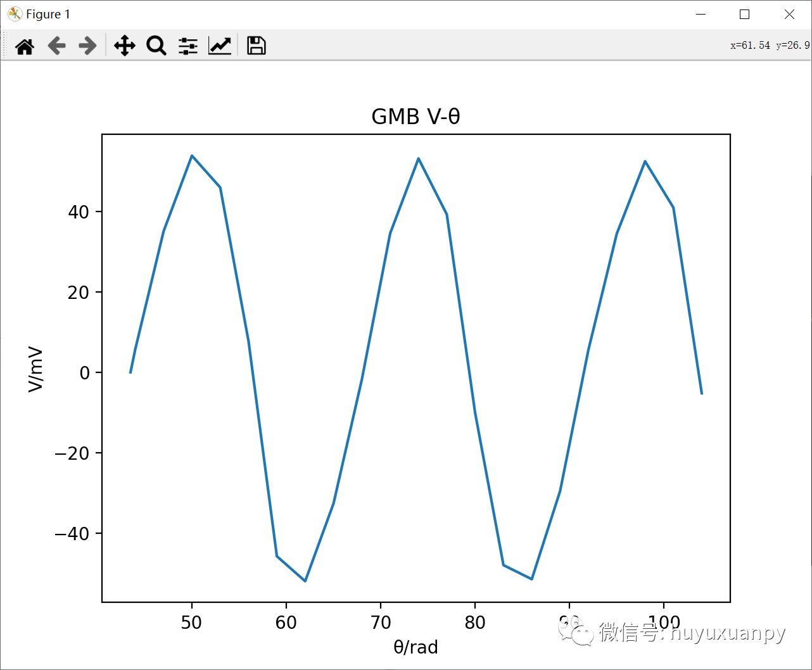Image resolution: width=812 pixels, height=670 pixels.
Task: Close the Figure 1 window
Action: click(789, 14)
